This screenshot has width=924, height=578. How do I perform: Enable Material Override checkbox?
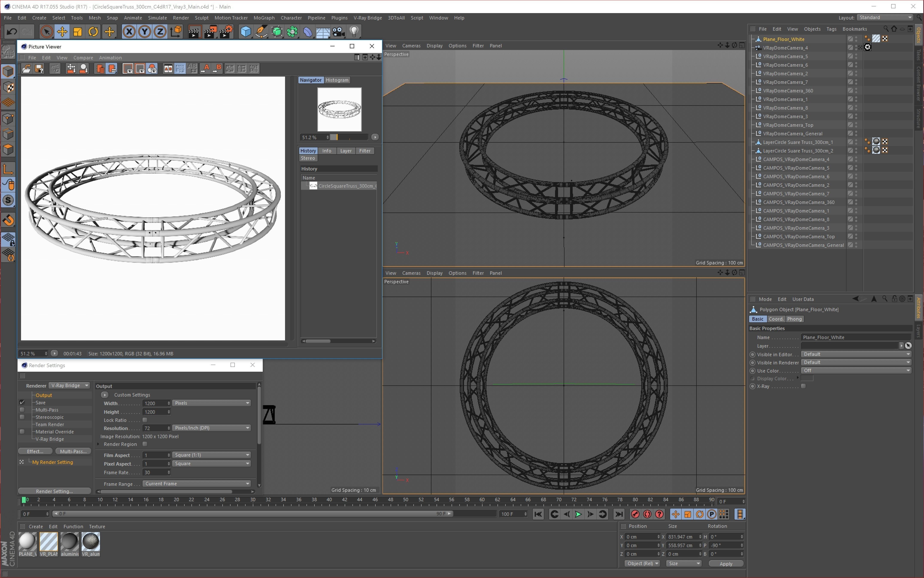pos(22,431)
